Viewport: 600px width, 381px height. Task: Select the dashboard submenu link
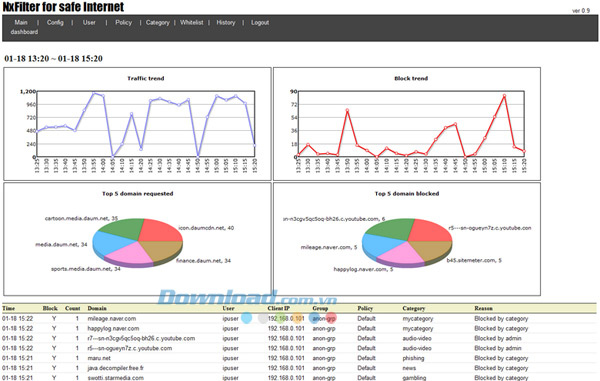(24, 32)
